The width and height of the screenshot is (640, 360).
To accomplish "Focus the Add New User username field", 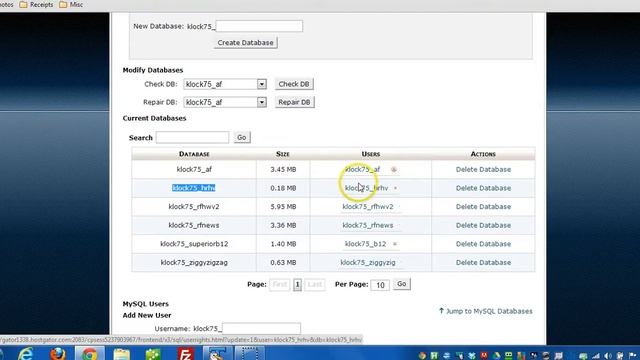I will (262, 329).
